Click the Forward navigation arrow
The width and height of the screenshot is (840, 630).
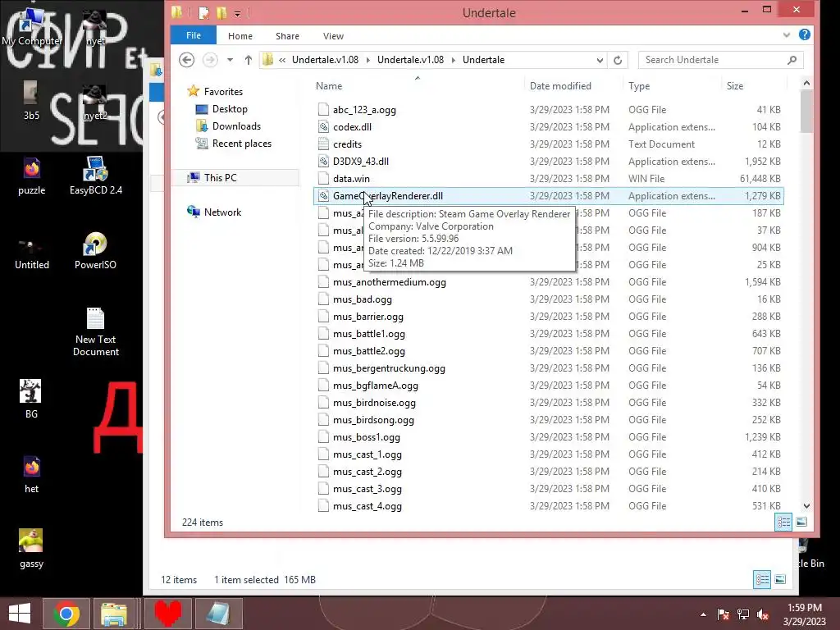(x=210, y=59)
